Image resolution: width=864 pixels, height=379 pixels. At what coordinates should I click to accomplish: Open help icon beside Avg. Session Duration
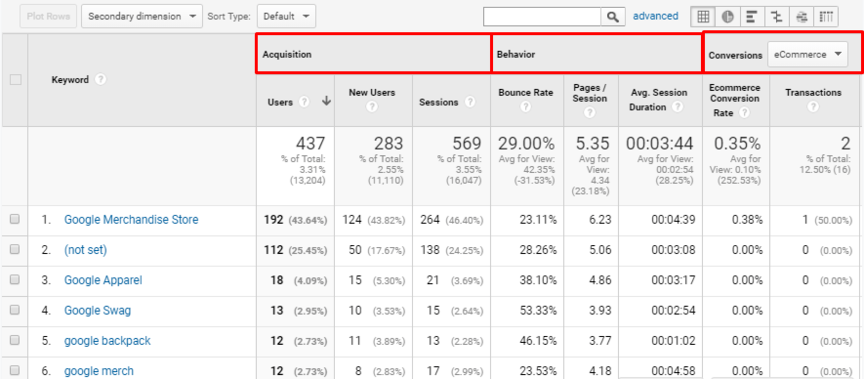(x=677, y=107)
